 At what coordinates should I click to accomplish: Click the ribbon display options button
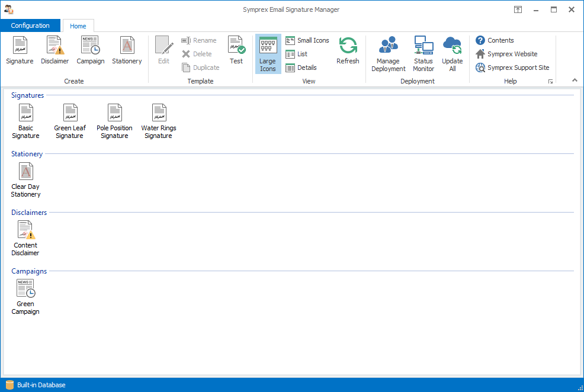click(518, 9)
